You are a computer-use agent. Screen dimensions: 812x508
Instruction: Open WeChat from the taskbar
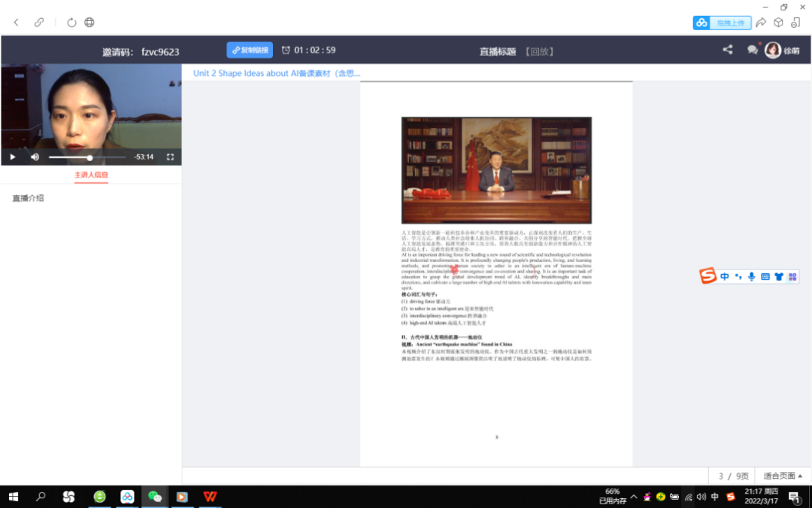coord(155,497)
